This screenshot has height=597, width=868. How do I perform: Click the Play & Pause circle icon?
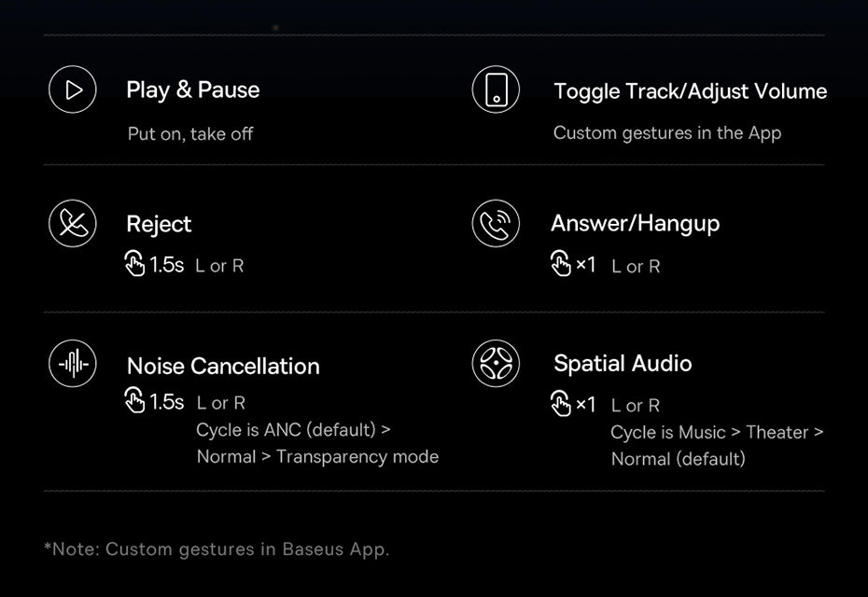[x=73, y=90]
